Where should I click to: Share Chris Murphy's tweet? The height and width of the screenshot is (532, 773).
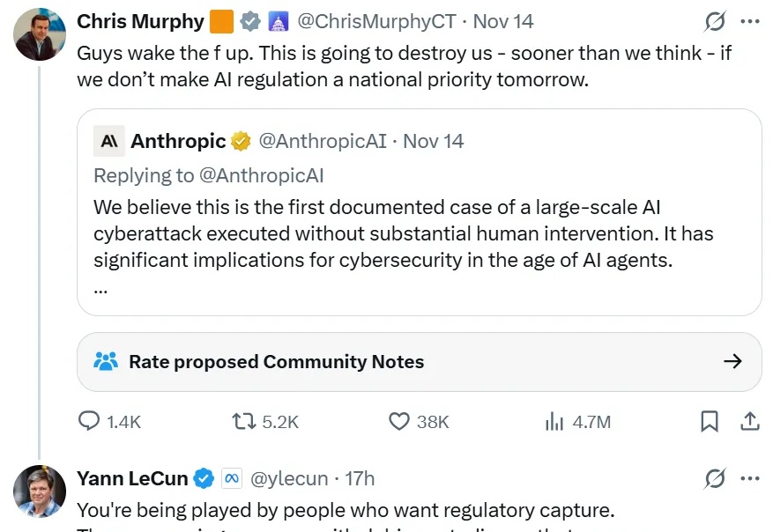750,421
